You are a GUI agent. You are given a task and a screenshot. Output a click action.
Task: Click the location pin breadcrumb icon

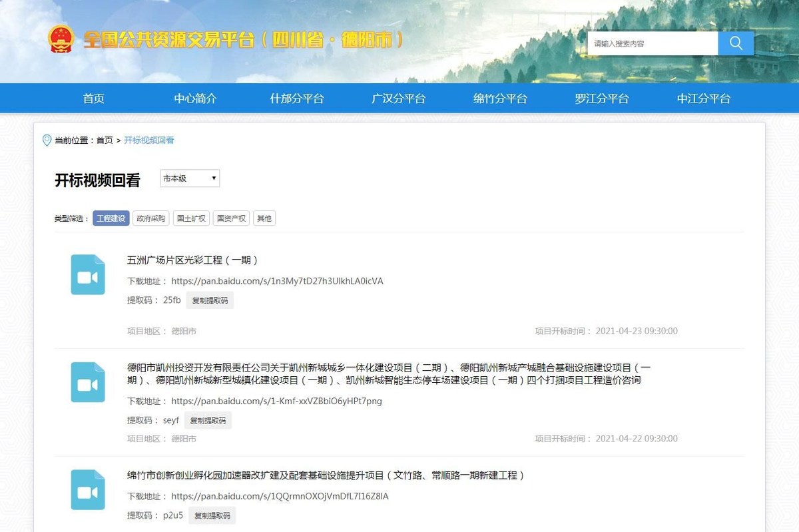[47, 140]
